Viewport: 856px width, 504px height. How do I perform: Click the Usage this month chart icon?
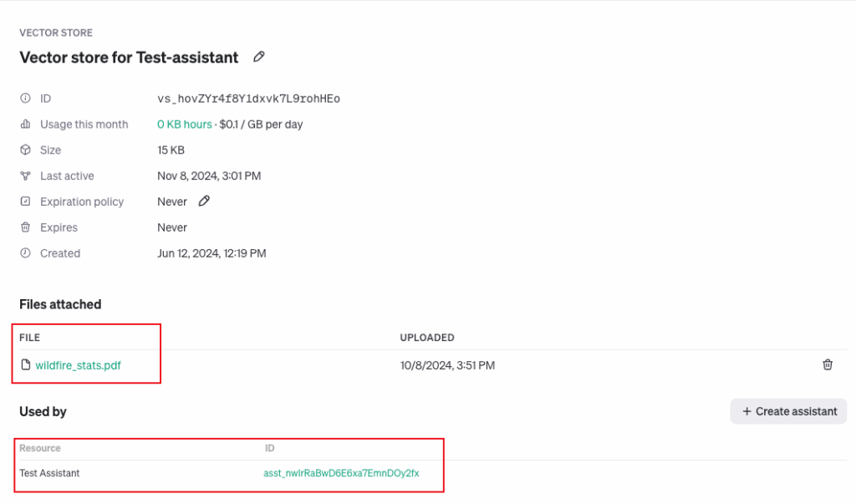pyautogui.click(x=25, y=125)
